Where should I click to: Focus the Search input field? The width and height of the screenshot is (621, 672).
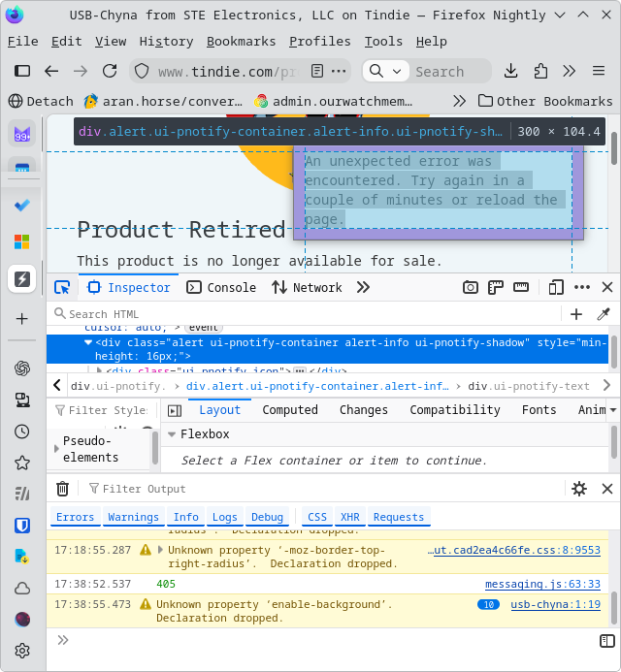[450, 72]
